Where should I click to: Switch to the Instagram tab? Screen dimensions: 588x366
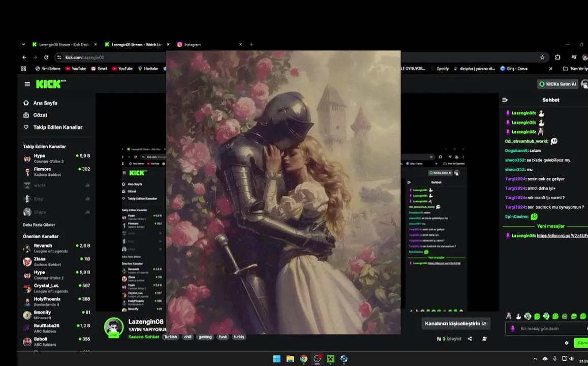193,44
